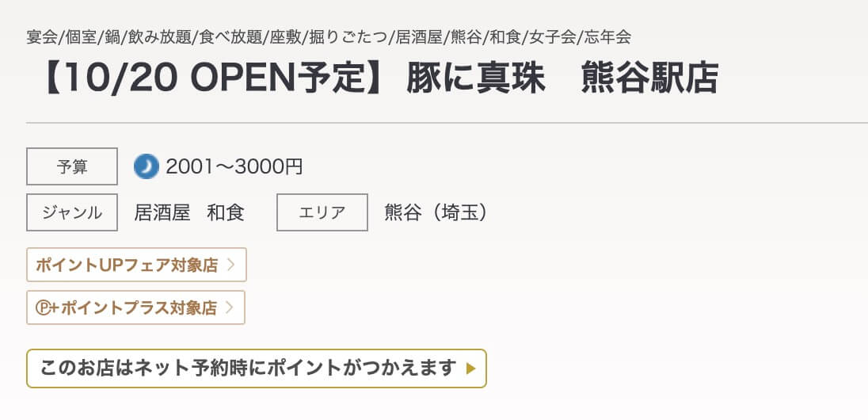
Task: Open the ポイントUPフェア対象店 link
Action: tap(127, 265)
